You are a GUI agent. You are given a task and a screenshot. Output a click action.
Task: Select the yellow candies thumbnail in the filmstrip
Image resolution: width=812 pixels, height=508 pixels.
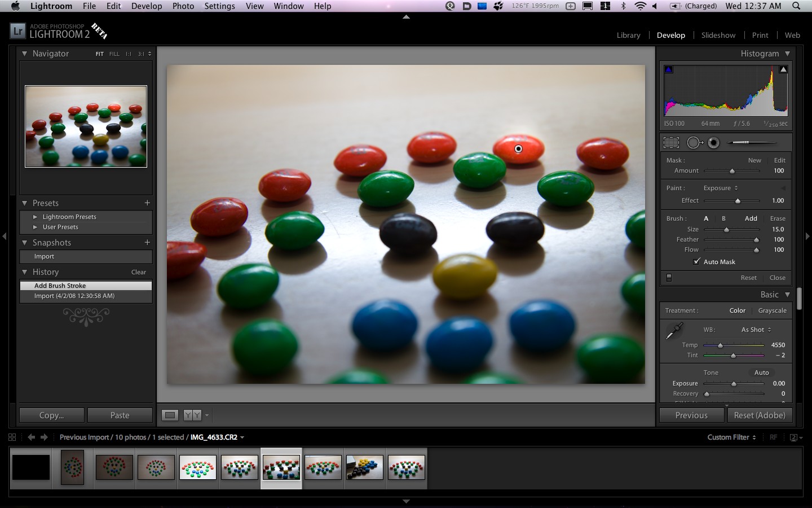tap(364, 467)
